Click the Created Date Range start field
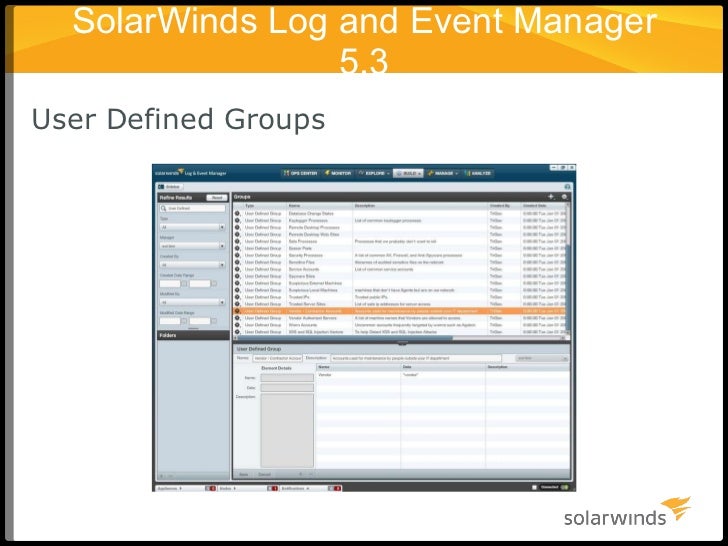The image size is (728, 546). click(170, 283)
